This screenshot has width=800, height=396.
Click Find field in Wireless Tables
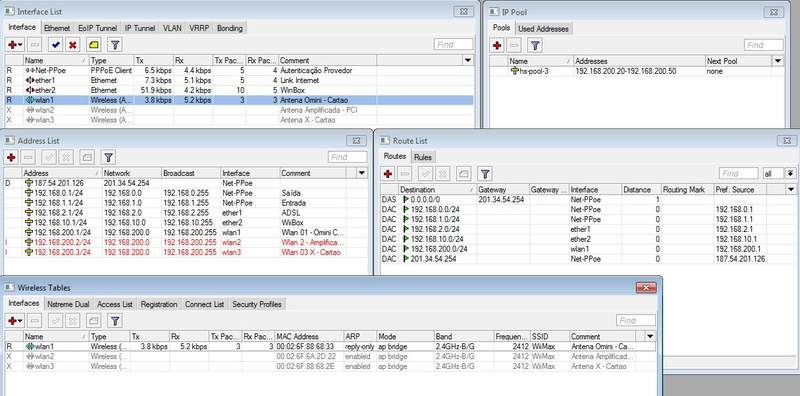pyautogui.click(x=636, y=320)
